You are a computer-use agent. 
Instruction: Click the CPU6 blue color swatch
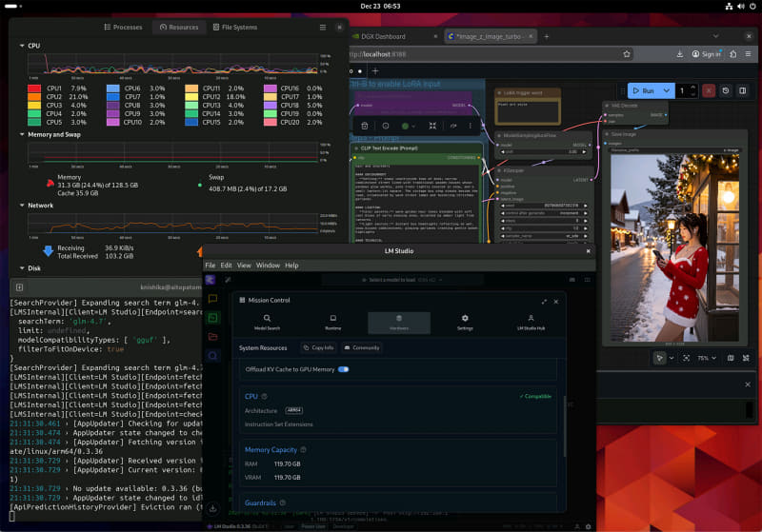point(112,89)
